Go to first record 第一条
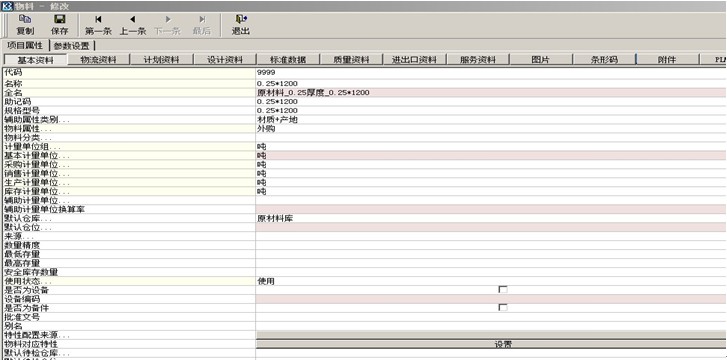This screenshot has width=727, height=360. coord(98,25)
